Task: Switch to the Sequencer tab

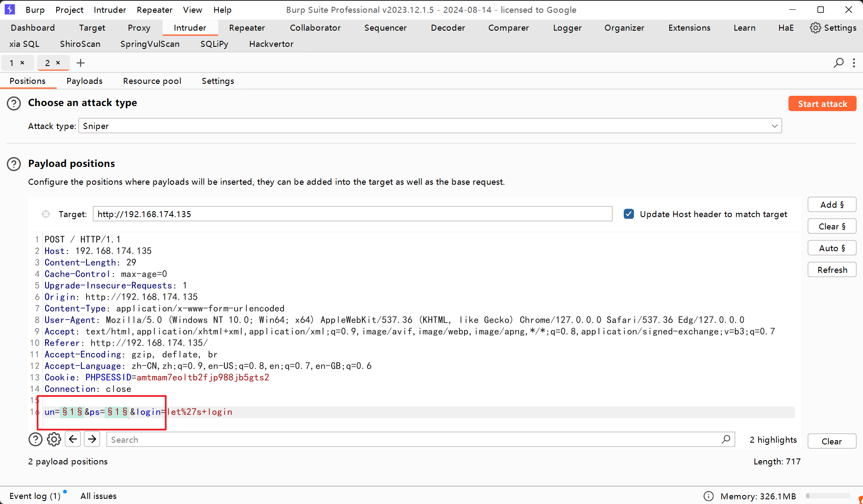Action: 385,28
